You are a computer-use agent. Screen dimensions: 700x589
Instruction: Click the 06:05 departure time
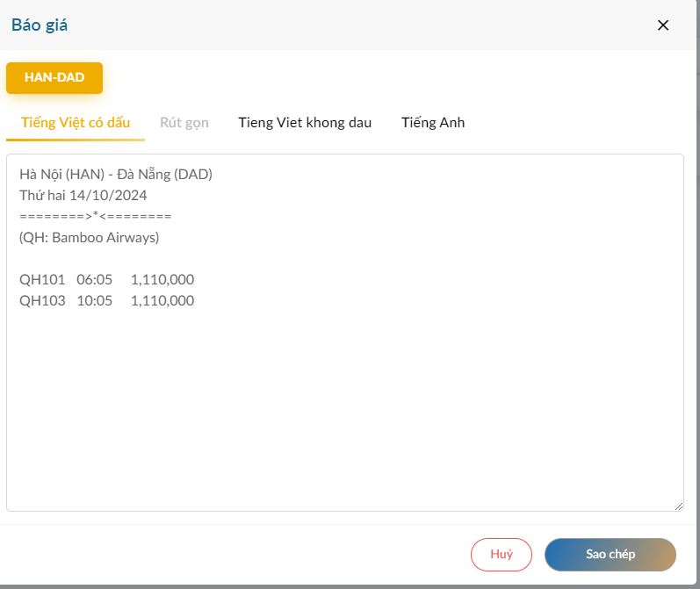click(x=95, y=279)
